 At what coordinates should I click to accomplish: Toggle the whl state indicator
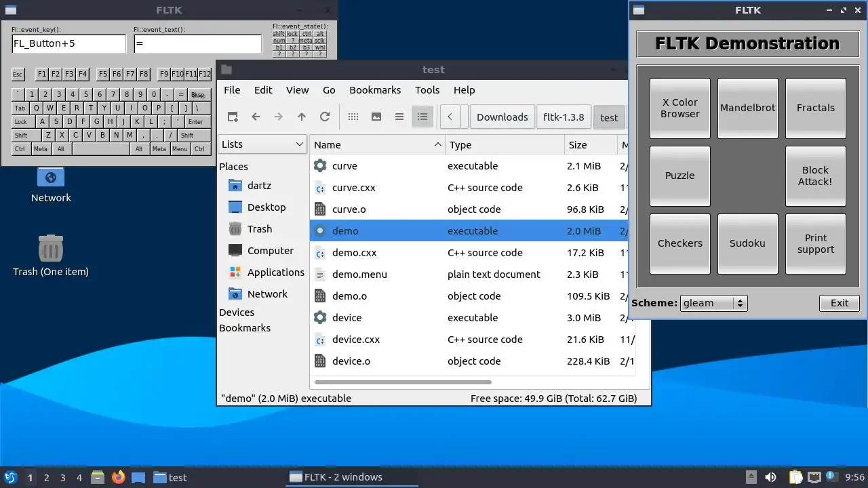[320, 47]
